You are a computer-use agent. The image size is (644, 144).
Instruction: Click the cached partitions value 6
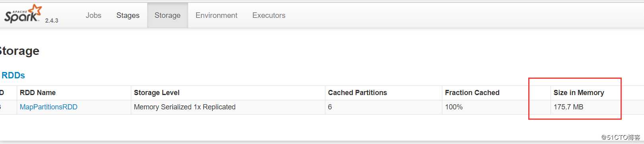click(x=383, y=107)
